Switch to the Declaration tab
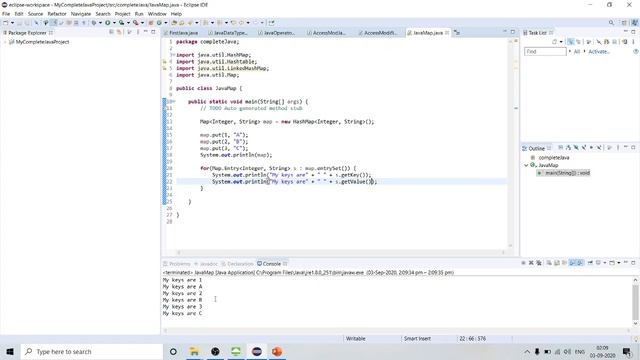 240,264
